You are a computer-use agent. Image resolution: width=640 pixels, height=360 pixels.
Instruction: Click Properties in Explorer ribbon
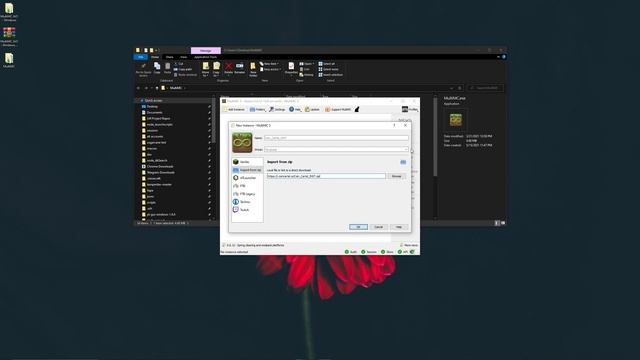[x=291, y=68]
